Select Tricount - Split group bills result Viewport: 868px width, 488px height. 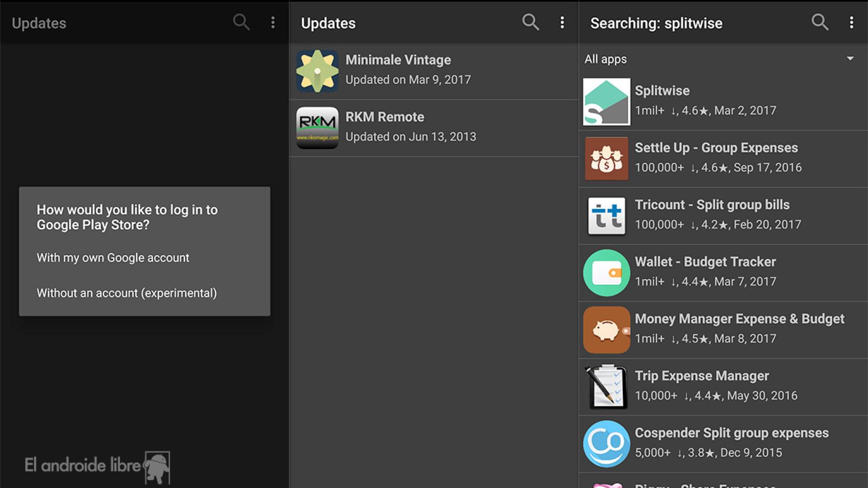pos(723,216)
